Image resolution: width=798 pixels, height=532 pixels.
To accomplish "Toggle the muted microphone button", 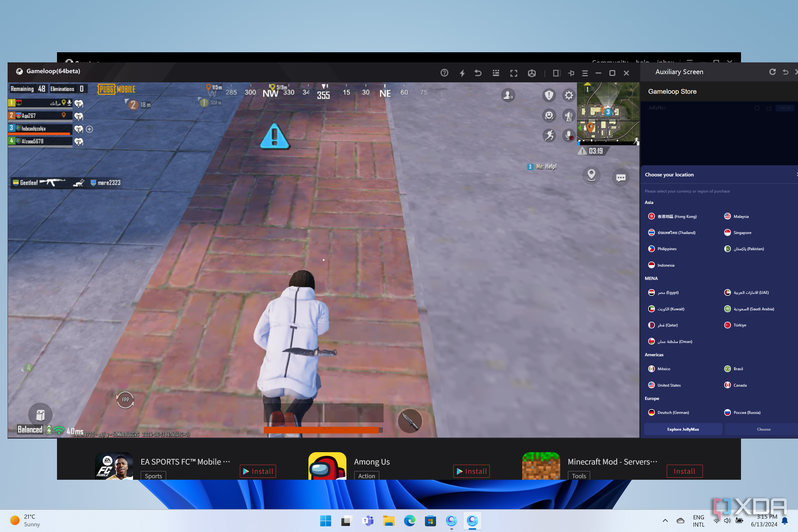I will [569, 136].
